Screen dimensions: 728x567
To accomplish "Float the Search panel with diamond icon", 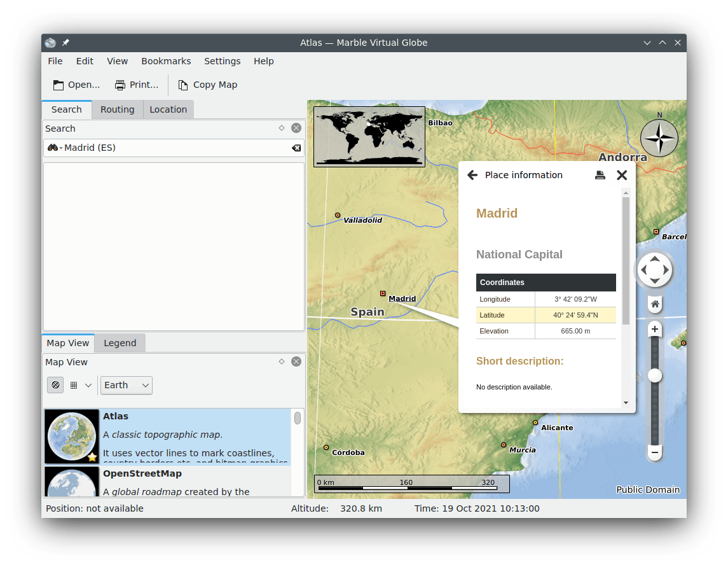I will pyautogui.click(x=282, y=129).
